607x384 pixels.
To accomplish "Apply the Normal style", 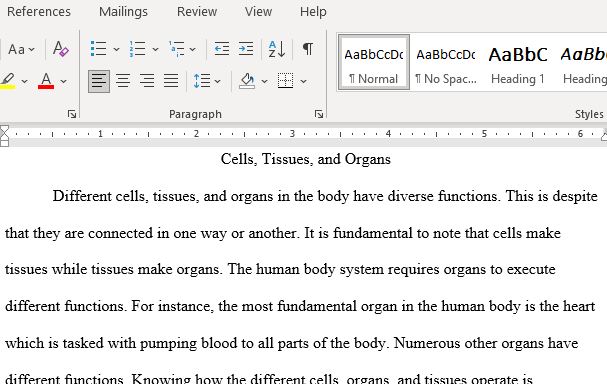I will [x=374, y=62].
